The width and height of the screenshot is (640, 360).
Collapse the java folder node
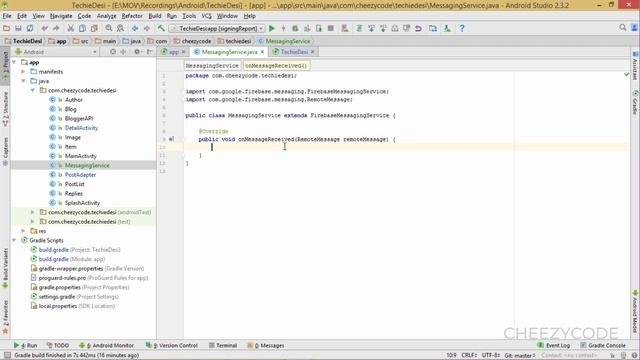click(x=23, y=81)
